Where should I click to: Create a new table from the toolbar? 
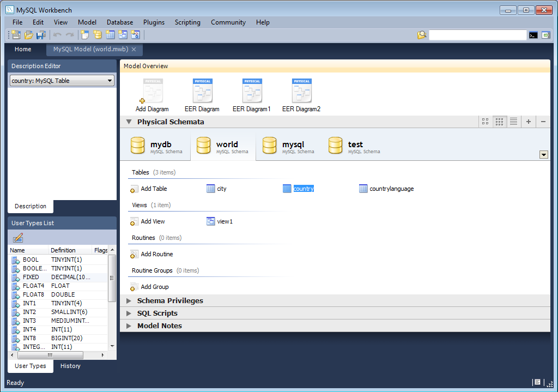(x=110, y=34)
